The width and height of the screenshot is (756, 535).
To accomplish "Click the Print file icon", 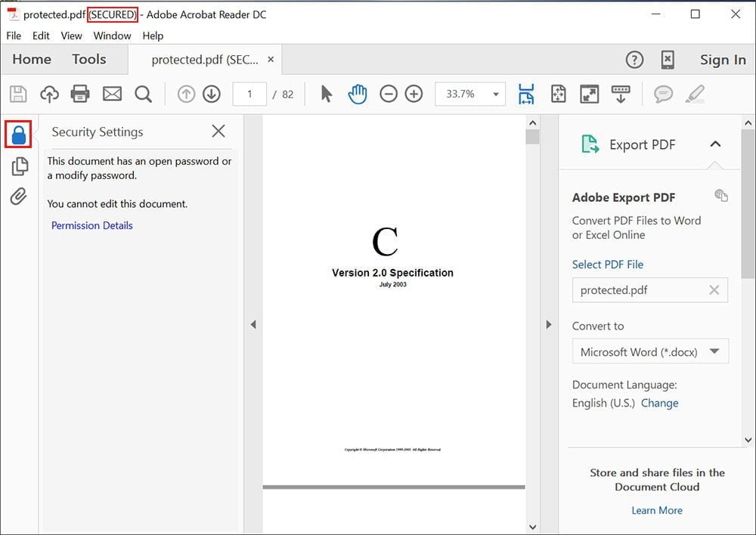I will (80, 94).
